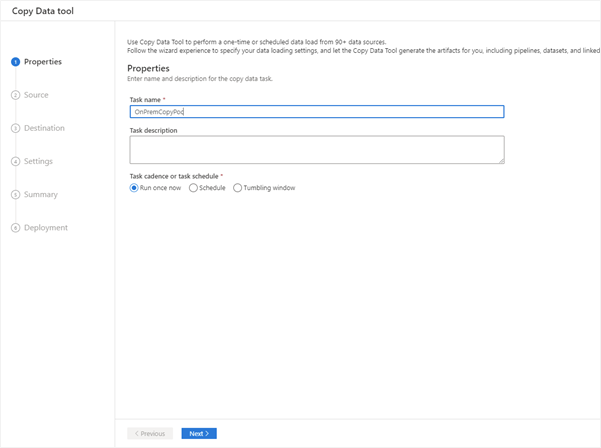Click the step 3 Destination circle icon

tap(15, 128)
